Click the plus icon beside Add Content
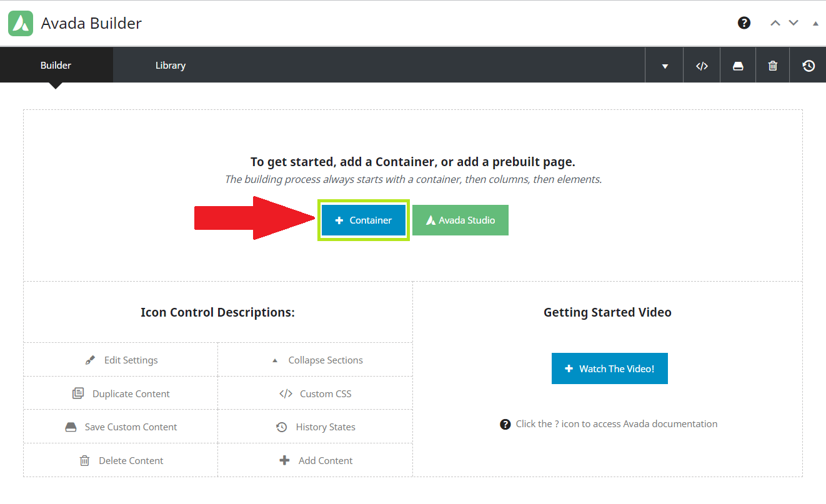The height and width of the screenshot is (504, 826). 284,460
